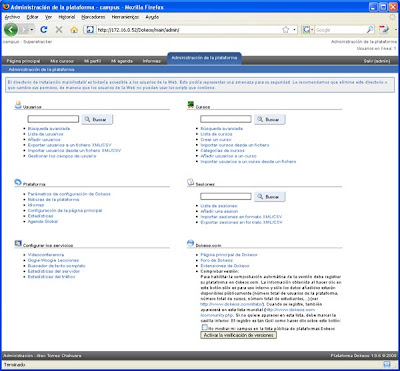Click the Cursos search input field

(x=226, y=119)
